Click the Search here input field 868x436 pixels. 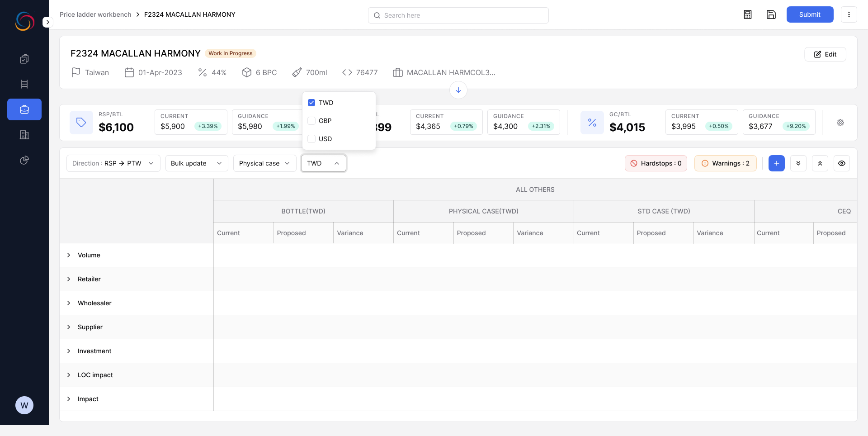tap(458, 15)
